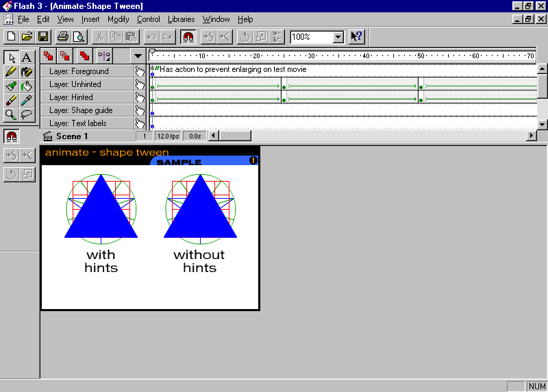Toggle the Snap magnet in top toolbar
The image size is (548, 392).
tap(188, 37)
